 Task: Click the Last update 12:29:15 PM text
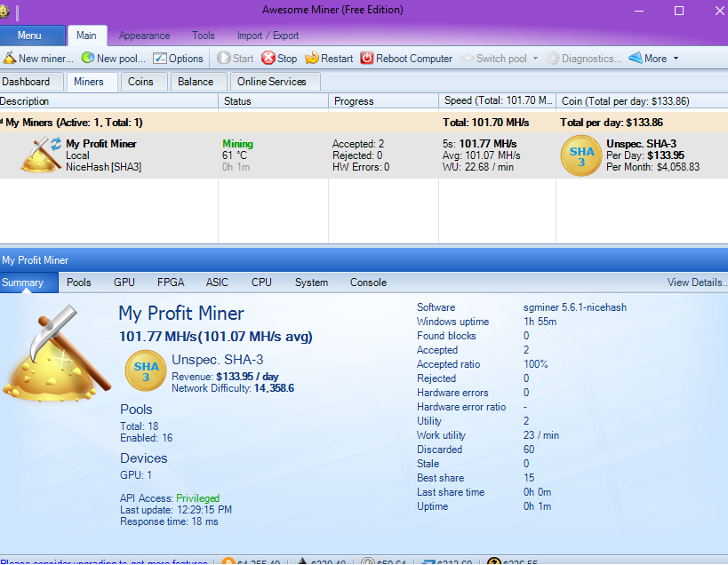(x=176, y=510)
